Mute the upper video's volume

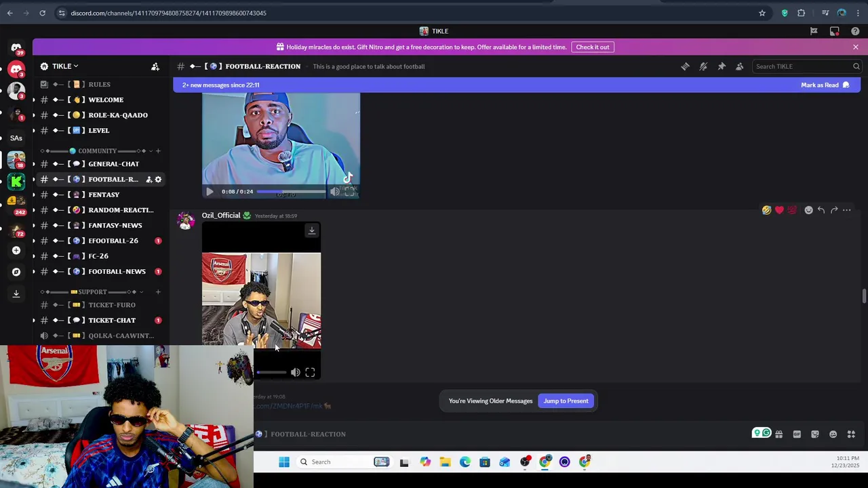pos(335,192)
